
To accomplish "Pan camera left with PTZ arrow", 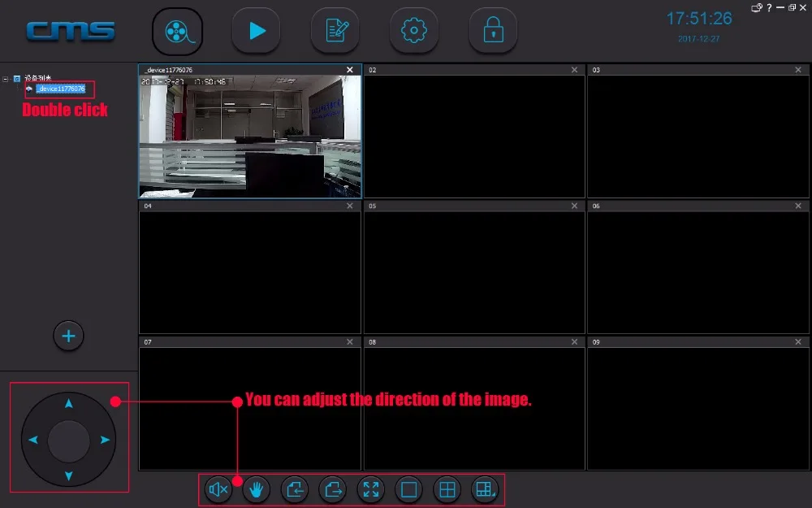I will tap(33, 440).
